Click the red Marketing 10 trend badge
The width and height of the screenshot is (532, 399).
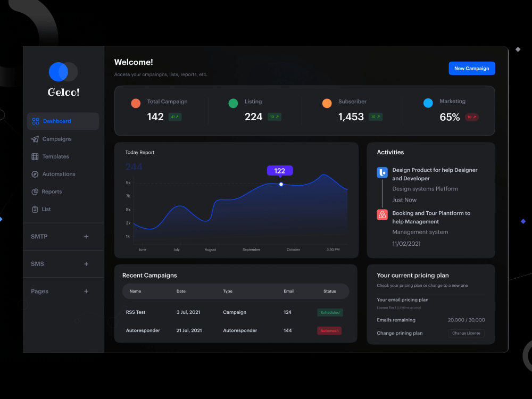(x=471, y=117)
